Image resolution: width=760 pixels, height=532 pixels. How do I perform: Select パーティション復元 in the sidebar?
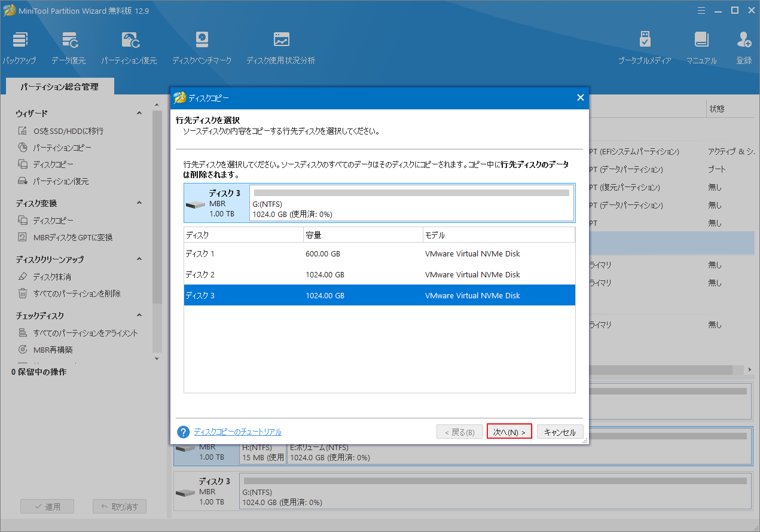[x=53, y=181]
